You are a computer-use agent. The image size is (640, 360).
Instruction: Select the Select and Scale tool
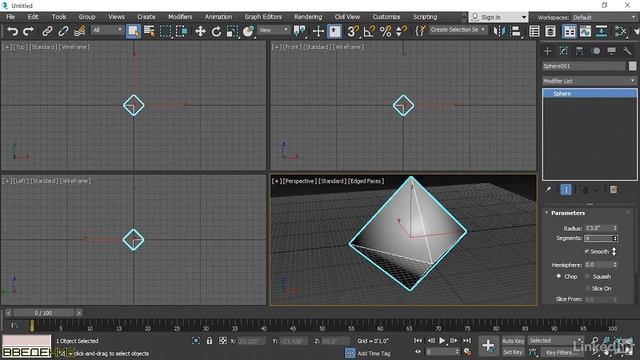click(x=232, y=31)
